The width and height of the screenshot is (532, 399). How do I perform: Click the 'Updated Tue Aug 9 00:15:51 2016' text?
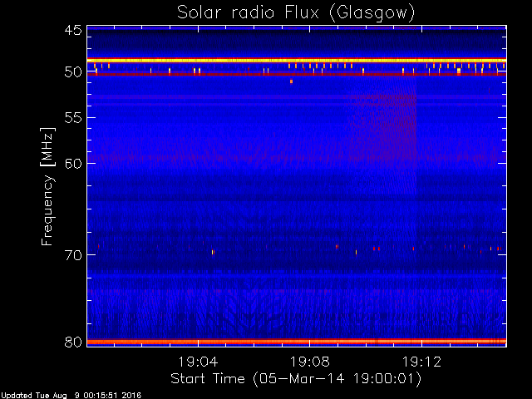click(x=71, y=396)
